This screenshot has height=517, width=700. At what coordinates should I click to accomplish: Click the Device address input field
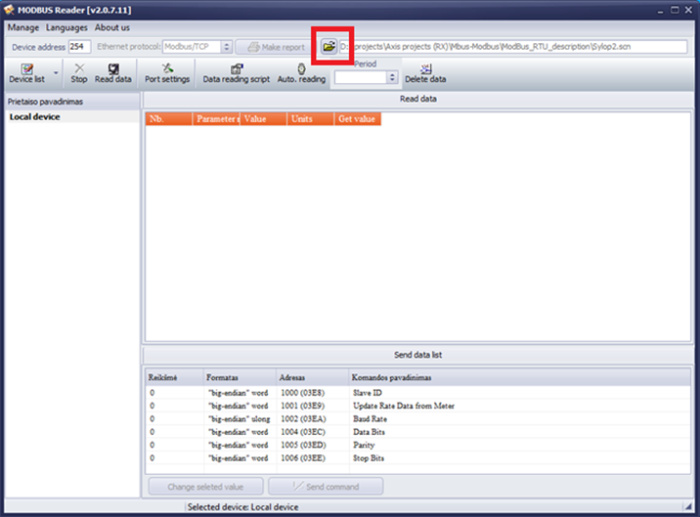point(79,47)
